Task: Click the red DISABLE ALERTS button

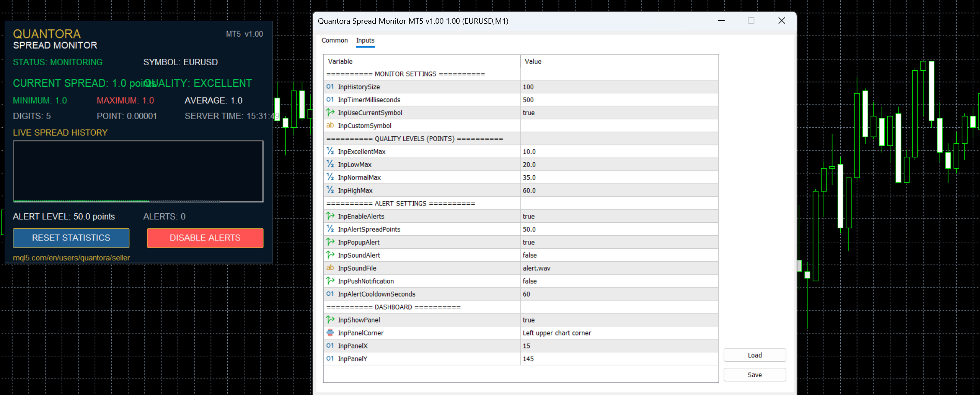Action: coord(205,238)
